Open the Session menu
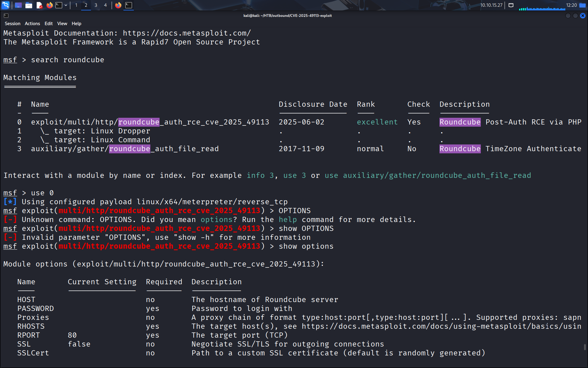The width and height of the screenshot is (588, 368). [13, 24]
